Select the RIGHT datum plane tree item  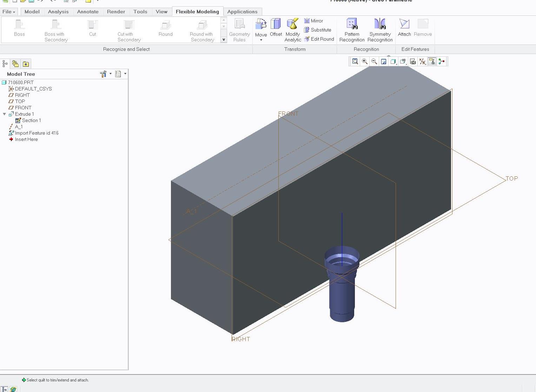22,95
